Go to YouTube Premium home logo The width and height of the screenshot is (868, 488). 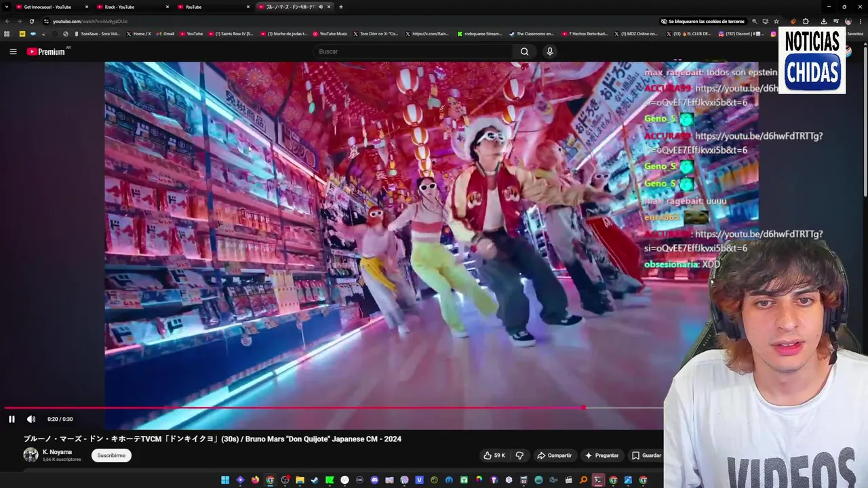point(46,52)
